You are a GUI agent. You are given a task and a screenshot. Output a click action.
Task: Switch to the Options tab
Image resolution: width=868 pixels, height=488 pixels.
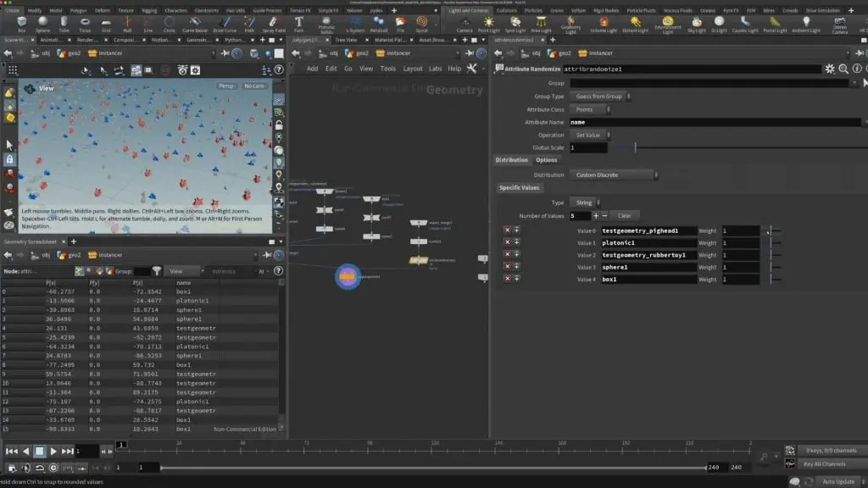[548, 159]
